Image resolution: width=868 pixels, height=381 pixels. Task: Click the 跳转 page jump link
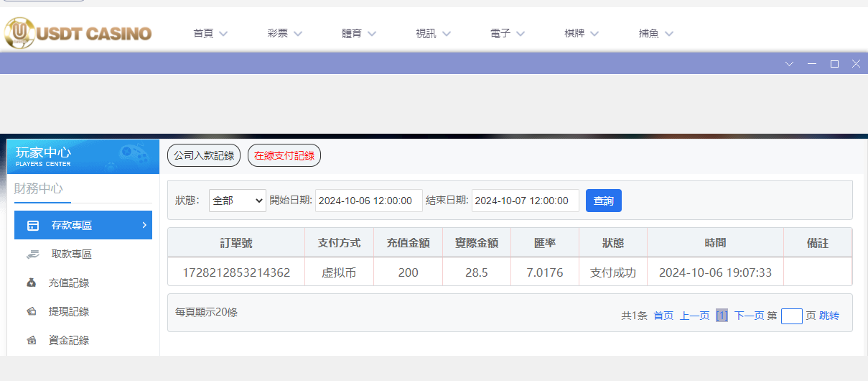pos(829,316)
